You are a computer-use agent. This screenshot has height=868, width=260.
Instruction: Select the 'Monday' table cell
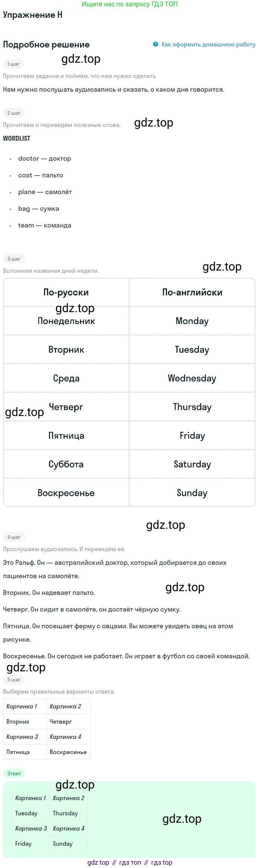[192, 321]
